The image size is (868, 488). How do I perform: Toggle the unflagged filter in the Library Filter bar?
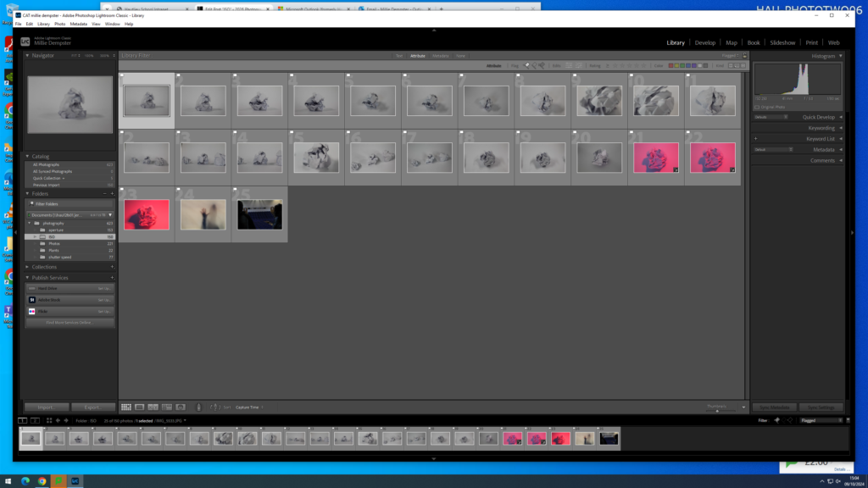pyautogui.click(x=534, y=66)
